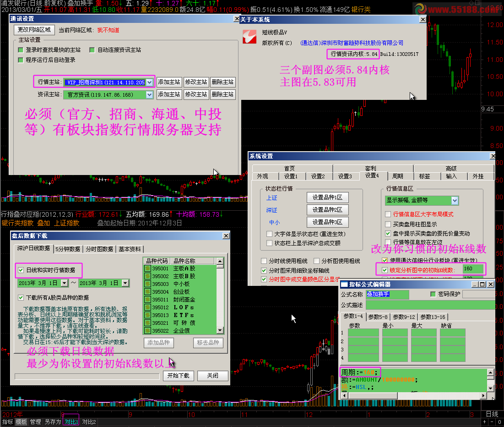This screenshot has height=427, width=504.
Task: Click the minus zoom icon at bottom right
Action: click(x=492, y=422)
